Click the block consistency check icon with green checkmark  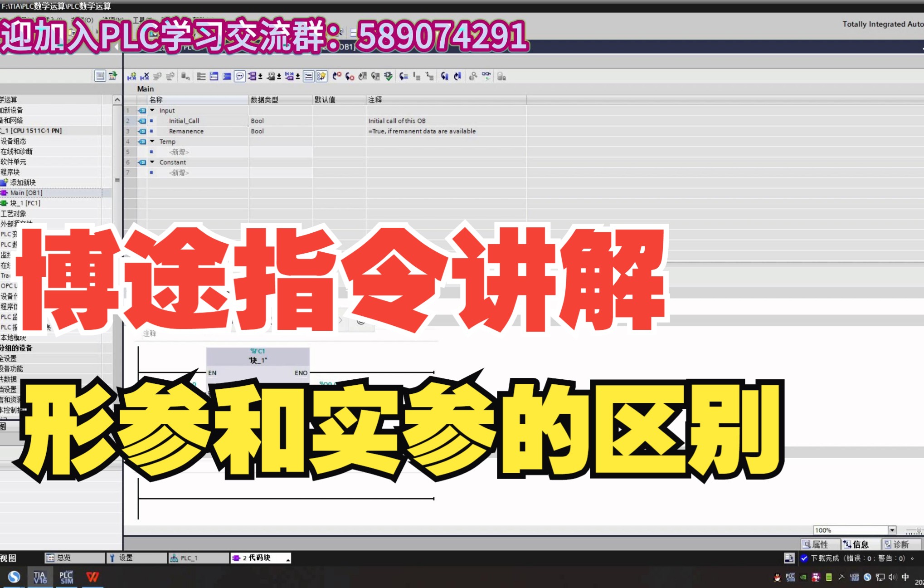tap(388, 76)
